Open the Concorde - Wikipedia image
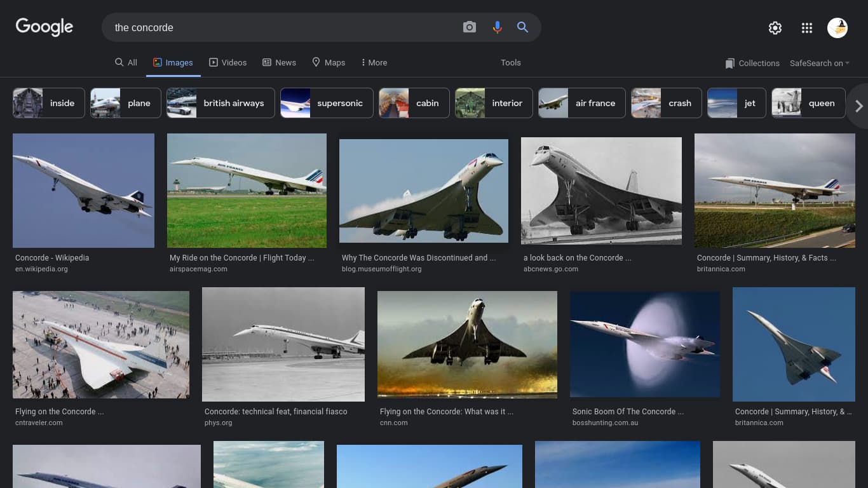868x488 pixels. coord(83,191)
